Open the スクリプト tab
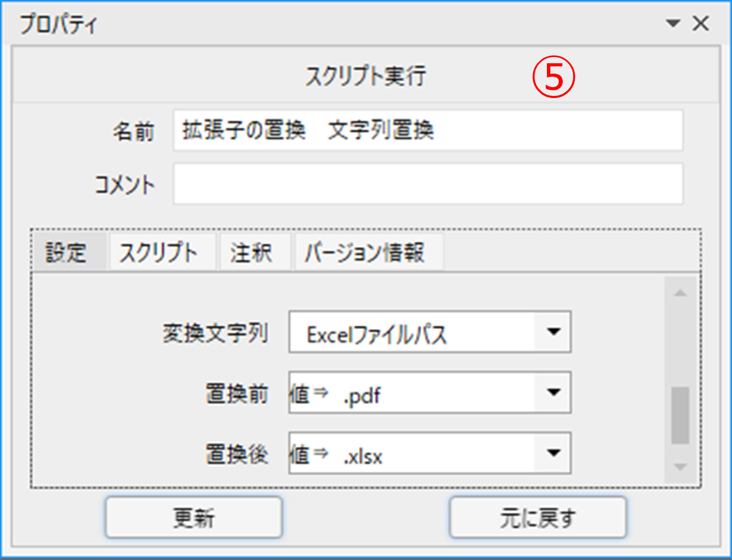The width and height of the screenshot is (732, 560). [159, 253]
